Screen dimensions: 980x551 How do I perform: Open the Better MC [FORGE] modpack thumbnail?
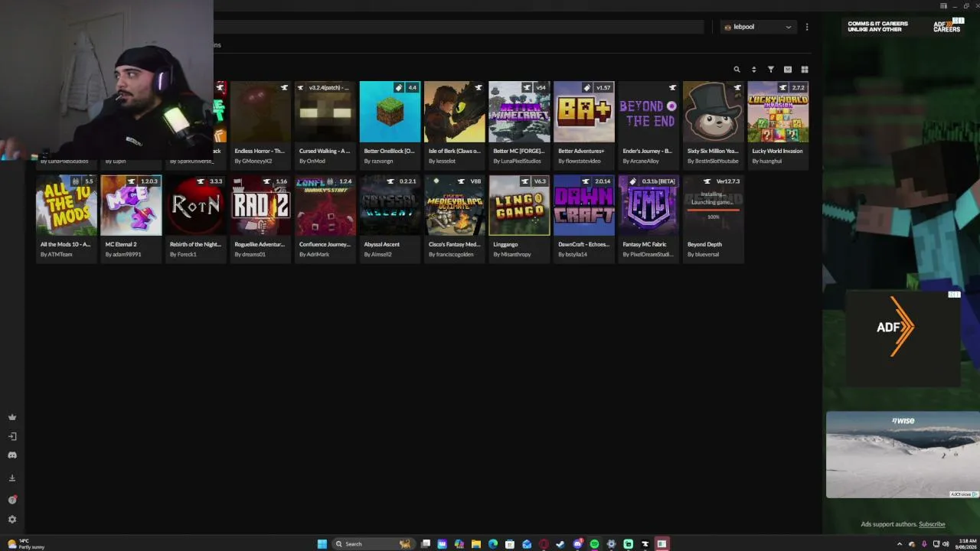point(520,112)
